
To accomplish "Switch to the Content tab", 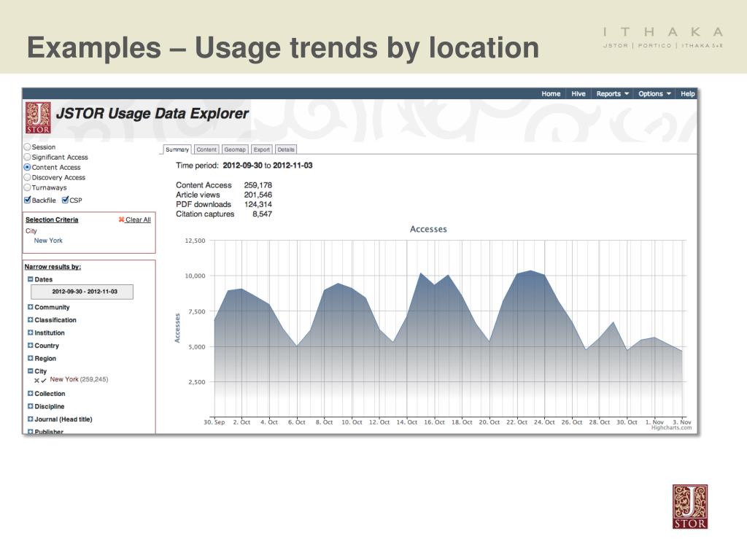I will pyautogui.click(x=206, y=149).
